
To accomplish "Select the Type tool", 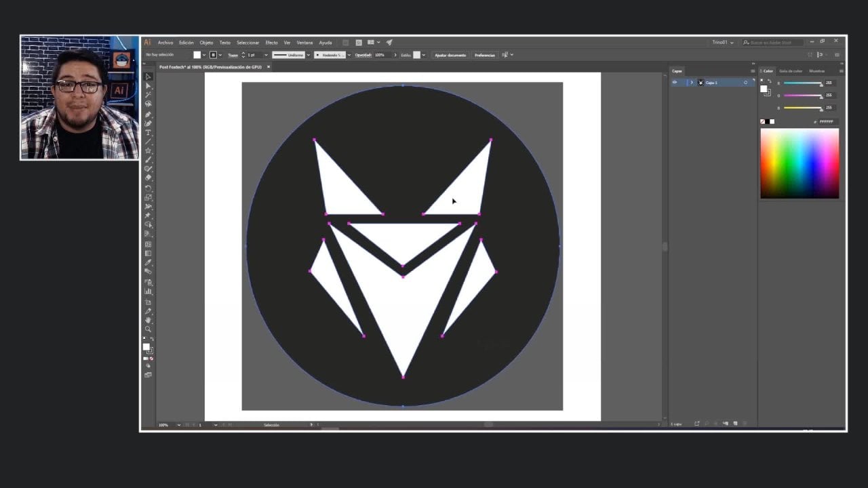I will [x=148, y=133].
